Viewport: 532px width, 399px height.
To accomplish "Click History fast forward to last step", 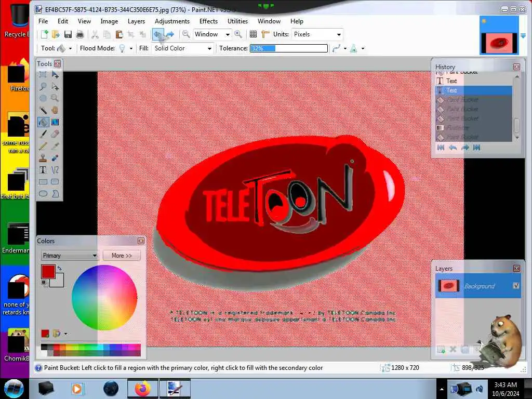I will [477, 147].
